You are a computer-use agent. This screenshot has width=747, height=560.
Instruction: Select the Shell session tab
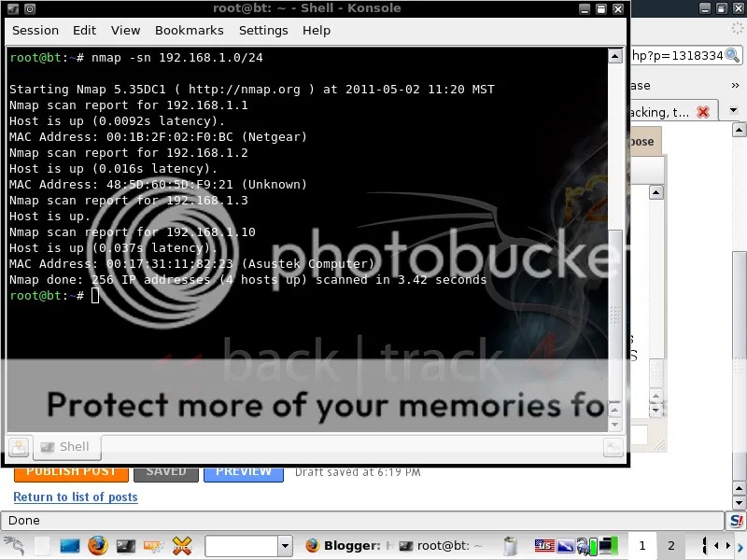point(66,447)
